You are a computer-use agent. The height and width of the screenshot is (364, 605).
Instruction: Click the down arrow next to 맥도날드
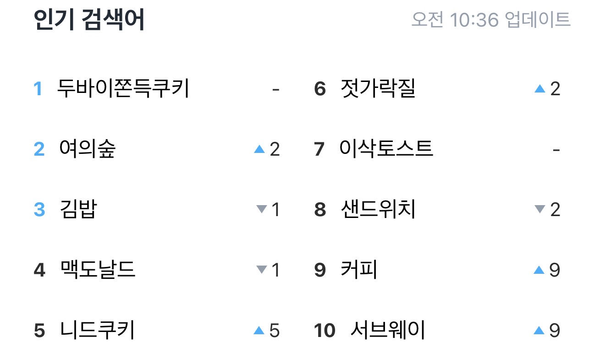[261, 270]
